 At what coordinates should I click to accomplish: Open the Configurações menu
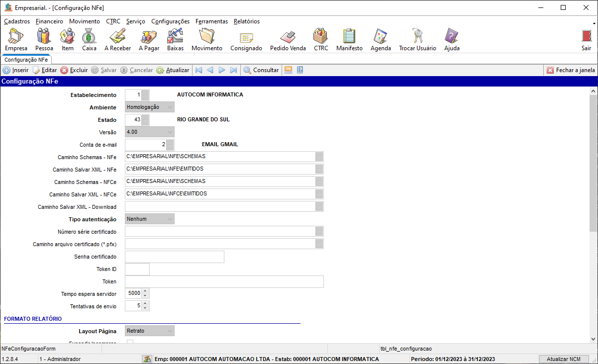pos(170,21)
